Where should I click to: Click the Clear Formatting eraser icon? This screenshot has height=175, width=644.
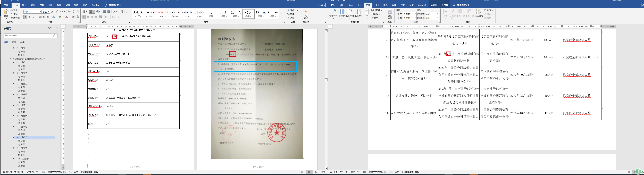[69, 12]
